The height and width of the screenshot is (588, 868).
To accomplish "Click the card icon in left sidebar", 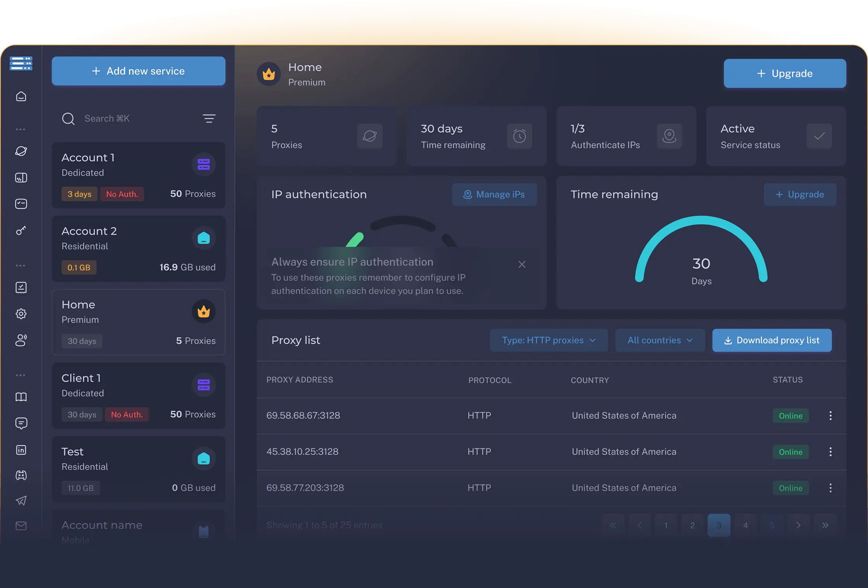I will click(x=21, y=204).
